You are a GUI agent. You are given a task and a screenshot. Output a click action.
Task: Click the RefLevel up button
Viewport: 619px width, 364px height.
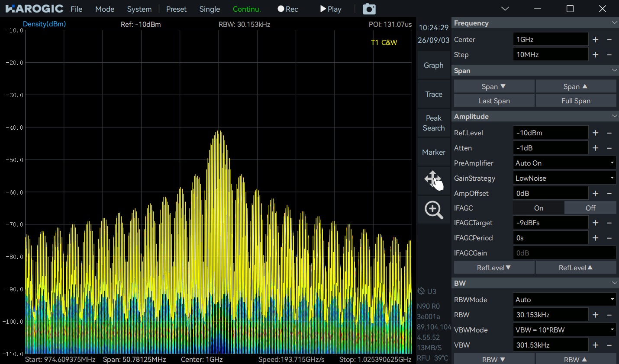coord(576,268)
